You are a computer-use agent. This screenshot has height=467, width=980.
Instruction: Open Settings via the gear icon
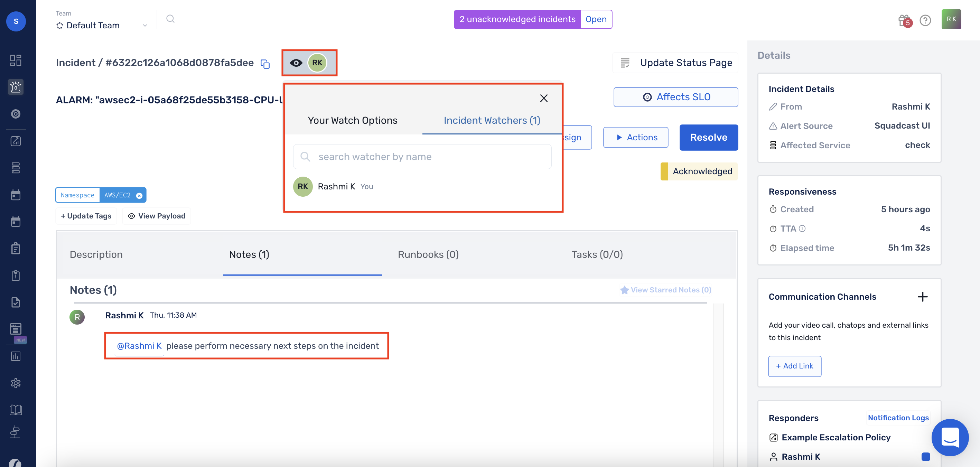tap(16, 383)
